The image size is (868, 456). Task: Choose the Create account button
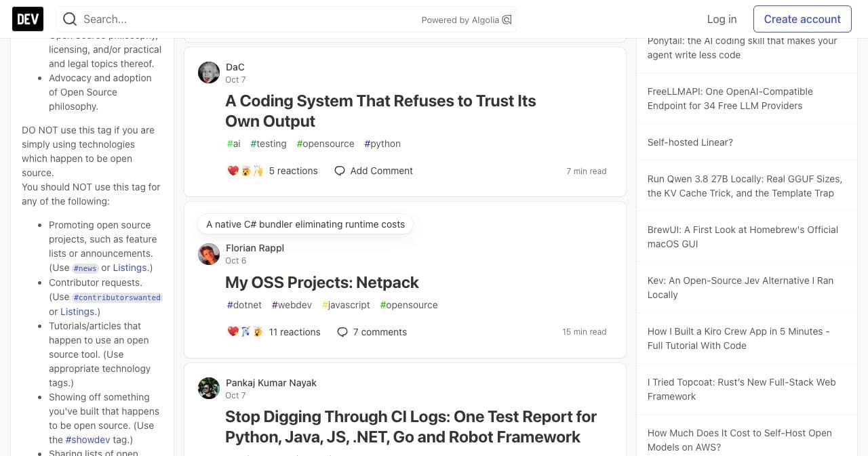click(802, 19)
